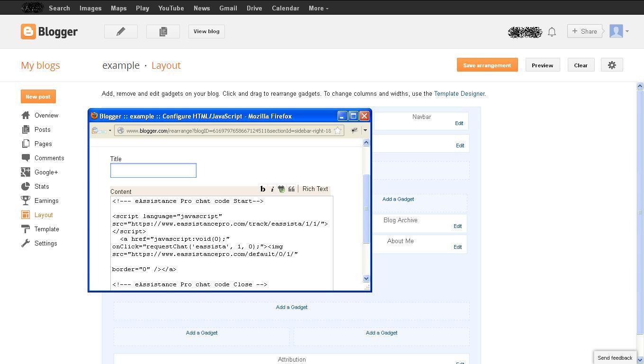Open Calendar in the Google bar

(x=286, y=8)
